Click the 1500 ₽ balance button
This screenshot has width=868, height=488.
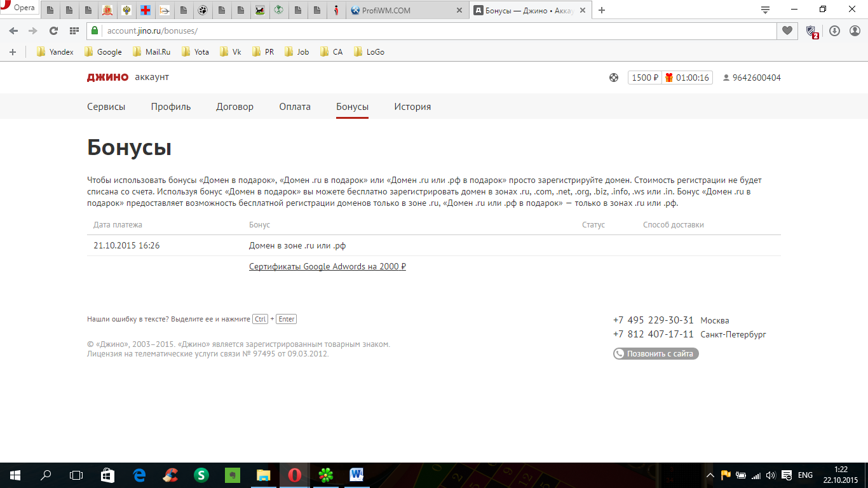coord(644,78)
